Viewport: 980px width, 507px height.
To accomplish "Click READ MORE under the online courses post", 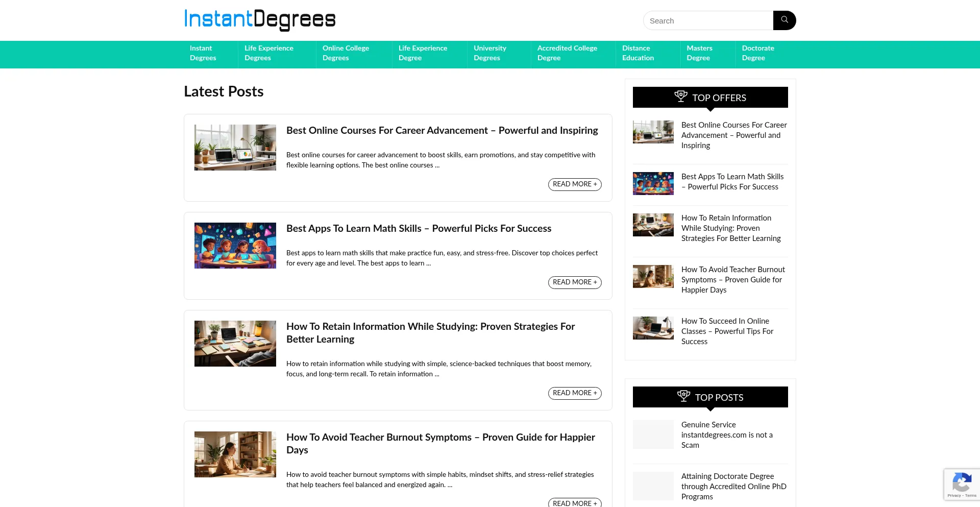I will 575,184.
